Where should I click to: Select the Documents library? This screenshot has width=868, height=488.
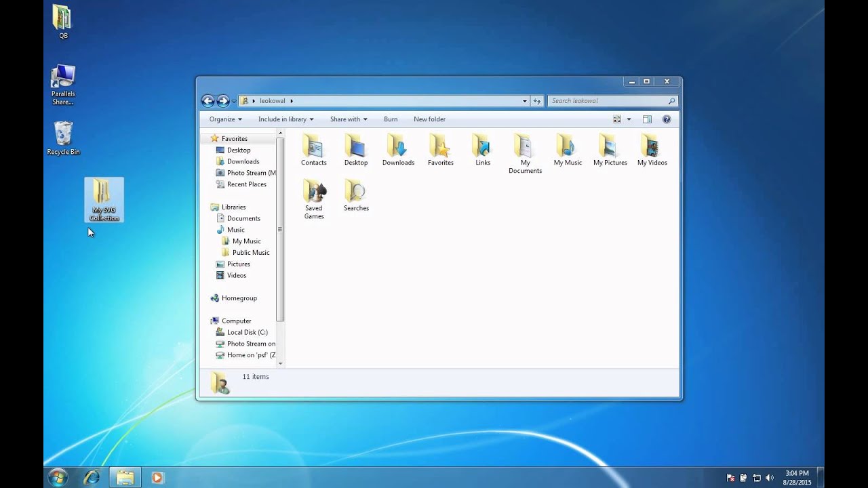point(243,218)
